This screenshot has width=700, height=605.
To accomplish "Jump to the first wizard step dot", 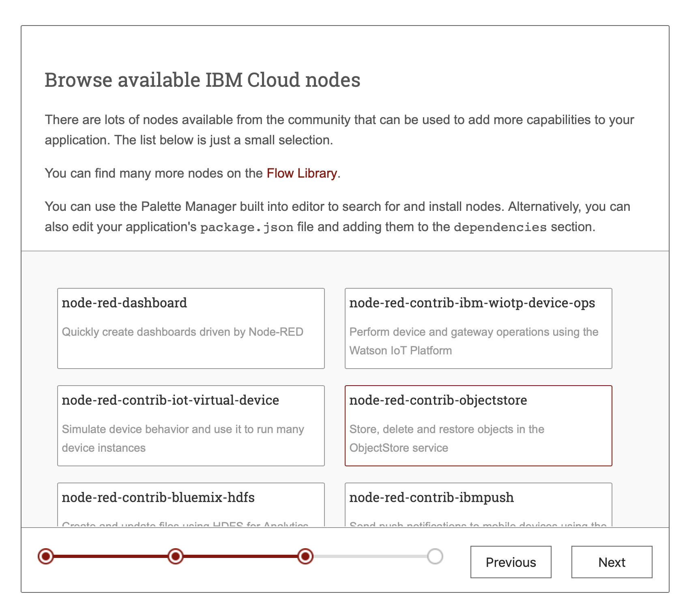I will coord(46,556).
